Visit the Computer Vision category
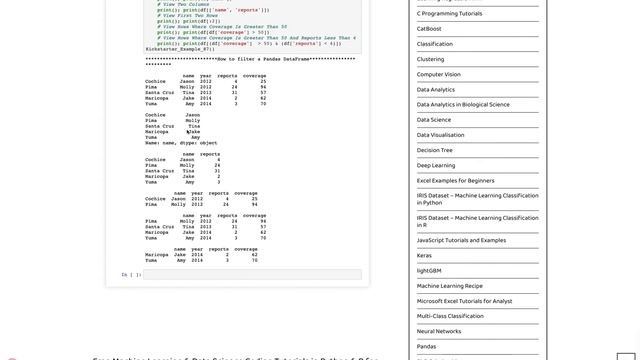The width and height of the screenshot is (640, 360). pyautogui.click(x=439, y=74)
